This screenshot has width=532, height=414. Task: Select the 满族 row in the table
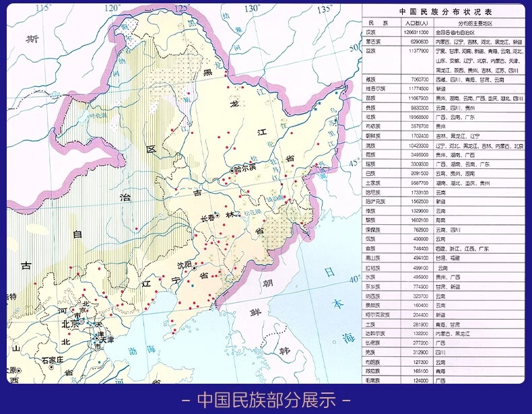pos(444,146)
